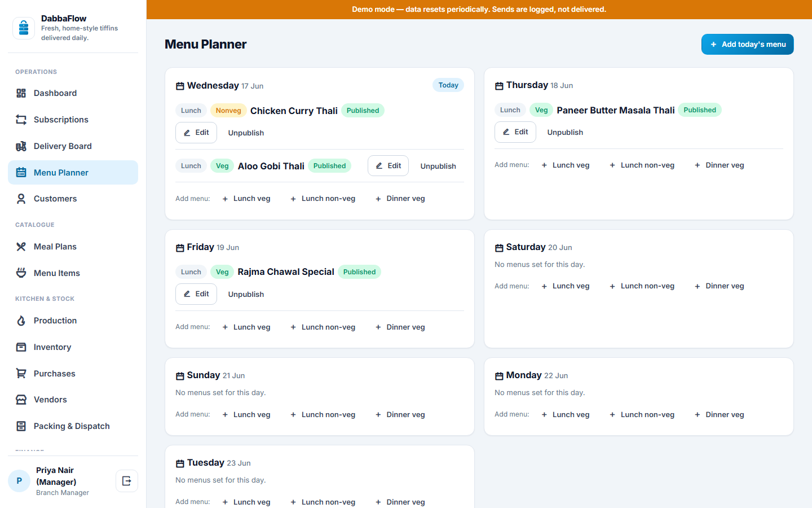The width and height of the screenshot is (812, 508).
Task: Click the Production flame icon
Action: click(x=21, y=321)
